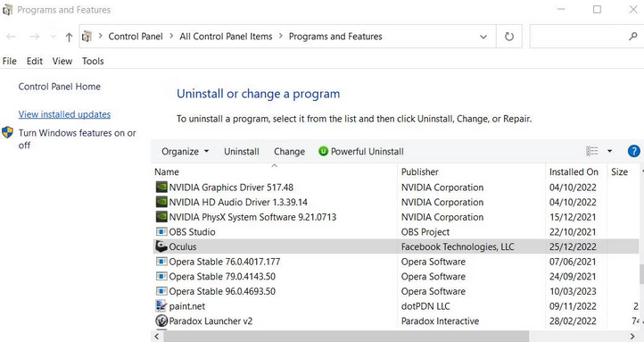Click the horizontal scrollbar thumb
The height and width of the screenshot is (342, 644).
[346, 337]
